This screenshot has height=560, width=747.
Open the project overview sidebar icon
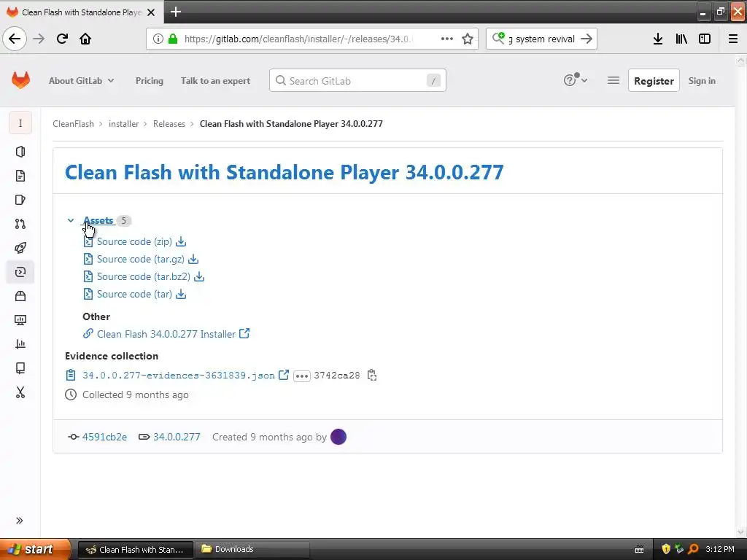pos(20,152)
